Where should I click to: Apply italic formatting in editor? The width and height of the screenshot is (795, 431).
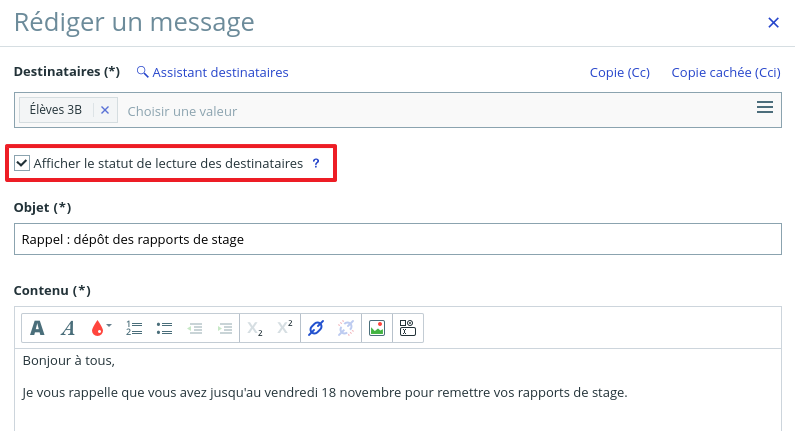click(x=68, y=328)
